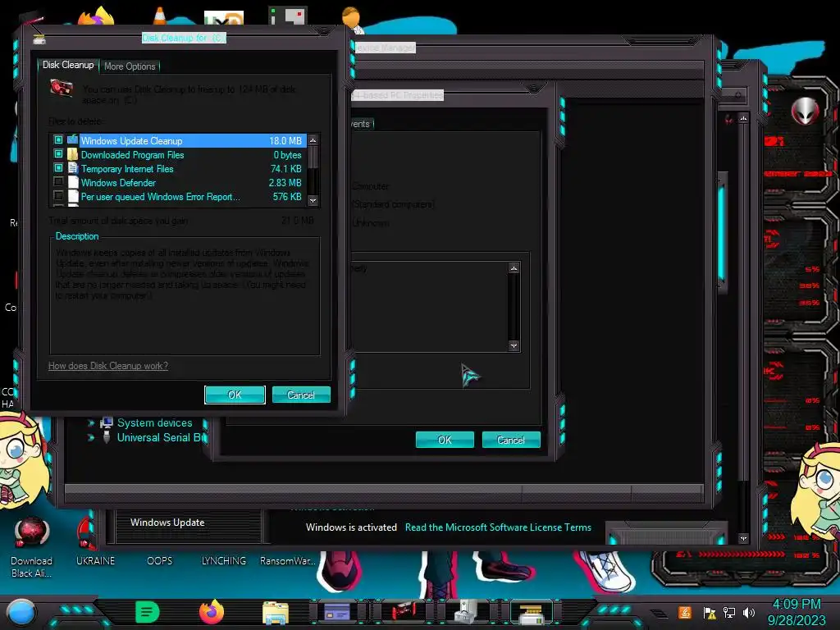
Task: Click the files list scroll up arrow
Action: click(x=313, y=140)
